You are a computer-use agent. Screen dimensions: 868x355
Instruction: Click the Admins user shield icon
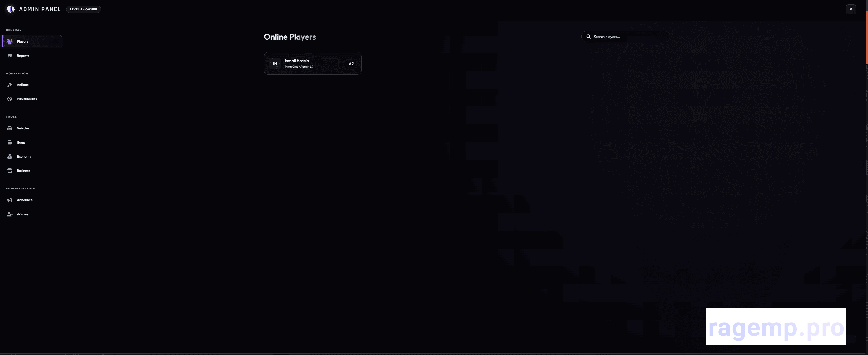[10, 214]
